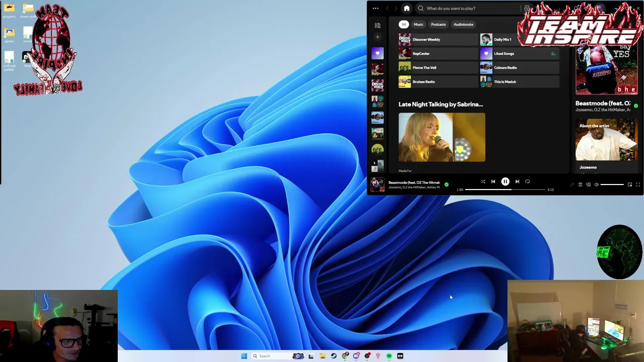Click the Beastmode song title in the player bar
644x362 pixels.
click(414, 183)
